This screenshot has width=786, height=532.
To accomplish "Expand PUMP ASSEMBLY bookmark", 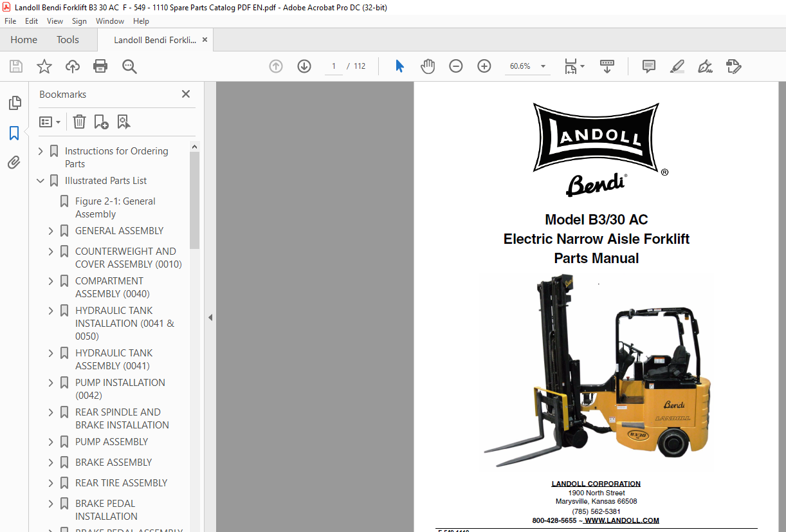I will [x=51, y=442].
